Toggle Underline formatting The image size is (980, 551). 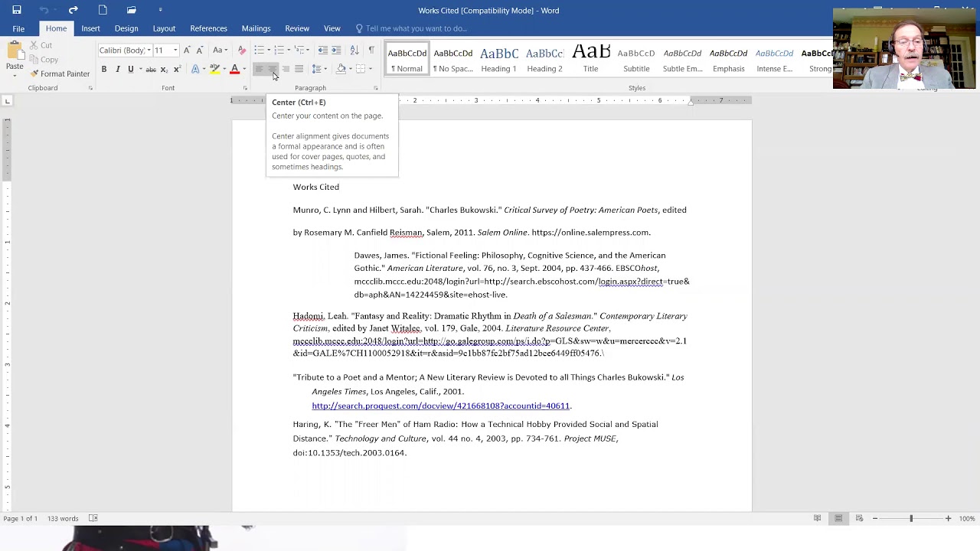pos(131,69)
